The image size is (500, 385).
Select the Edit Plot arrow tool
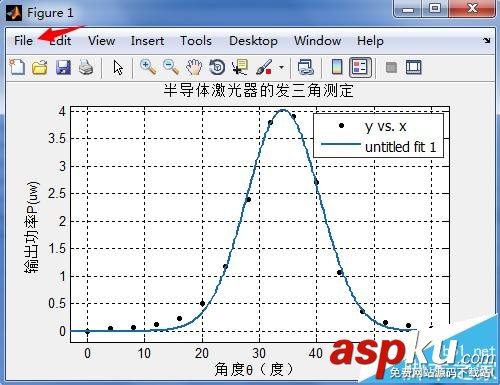click(118, 67)
